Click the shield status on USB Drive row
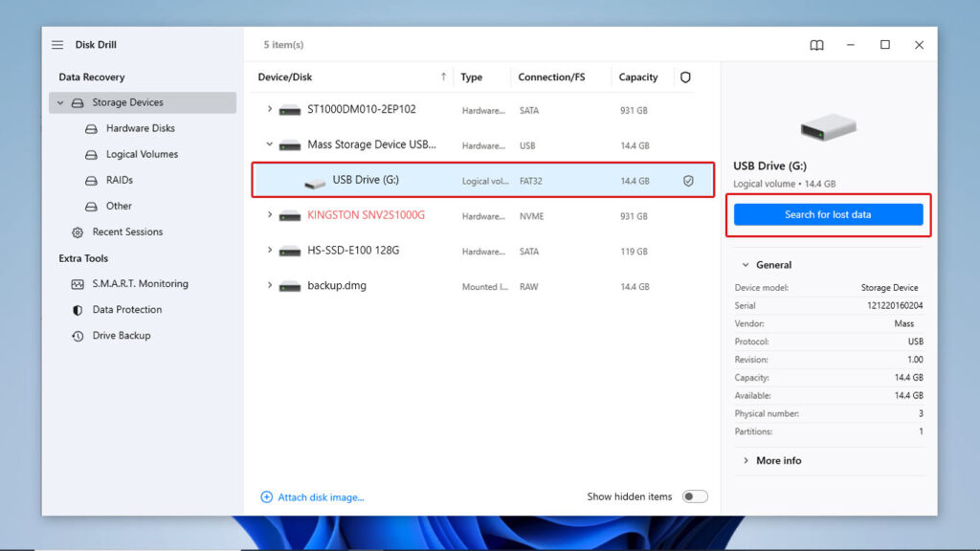Image resolution: width=980 pixels, height=551 pixels. 687,180
